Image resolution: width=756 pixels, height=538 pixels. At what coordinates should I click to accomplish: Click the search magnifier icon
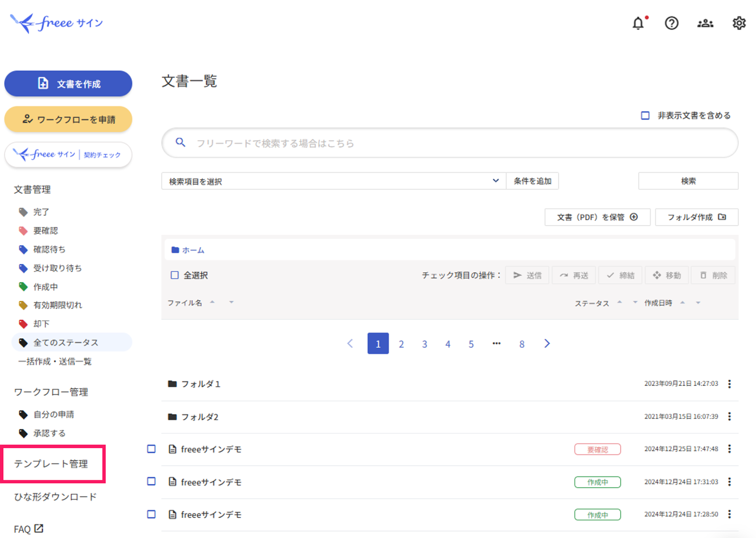click(x=180, y=142)
